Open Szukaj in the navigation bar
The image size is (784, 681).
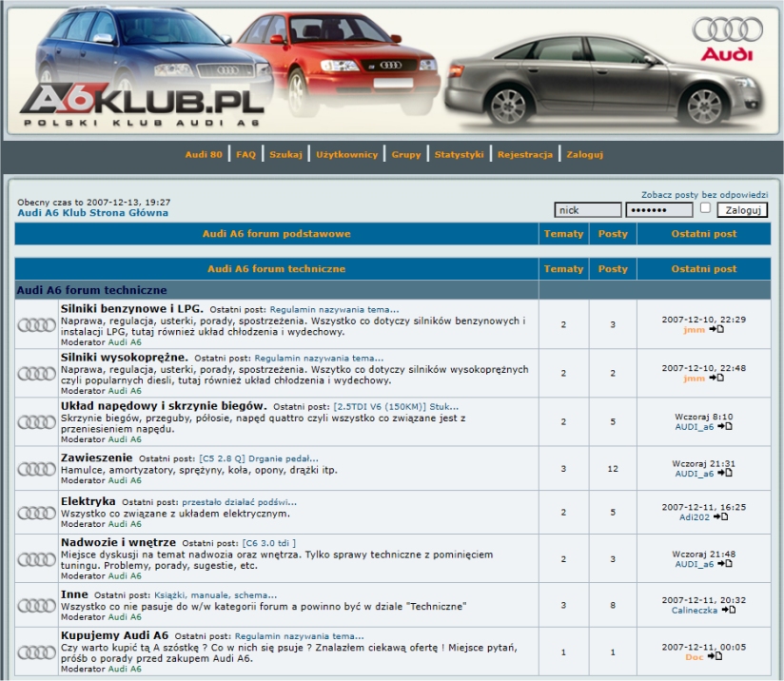(x=285, y=154)
